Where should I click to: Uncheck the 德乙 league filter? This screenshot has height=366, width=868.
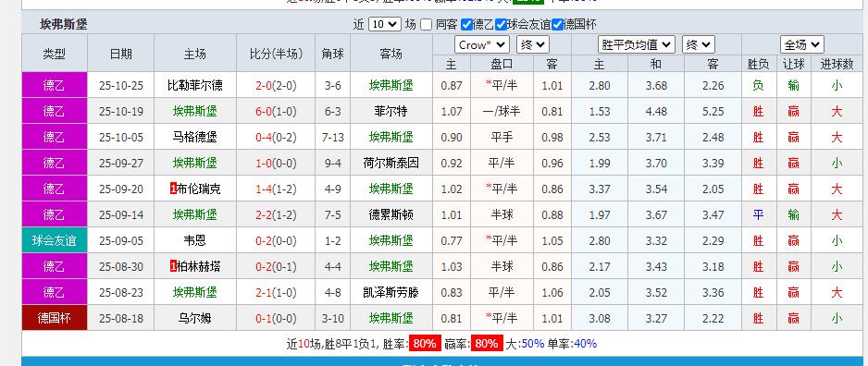466,24
